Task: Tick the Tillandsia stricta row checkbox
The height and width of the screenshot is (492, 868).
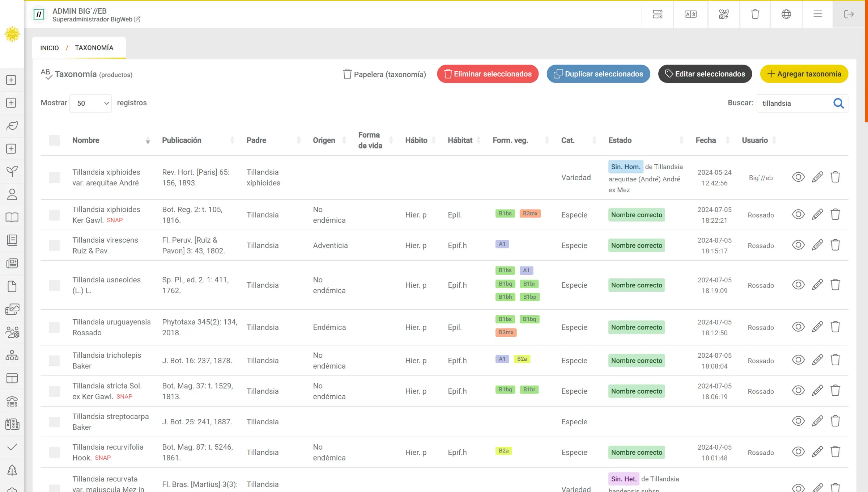Action: coord(54,391)
